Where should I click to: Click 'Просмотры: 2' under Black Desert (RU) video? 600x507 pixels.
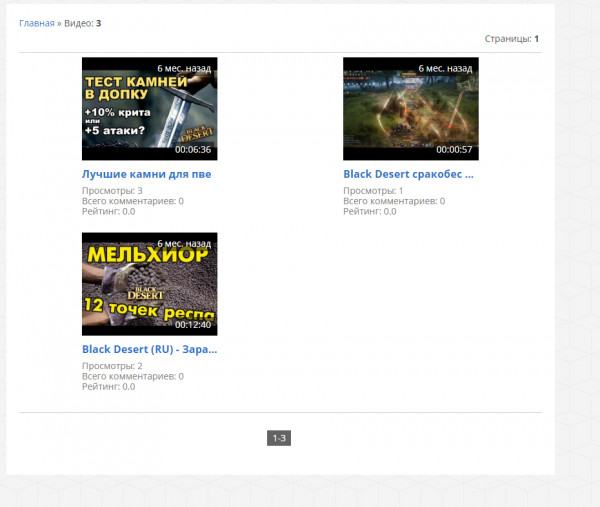[112, 366]
